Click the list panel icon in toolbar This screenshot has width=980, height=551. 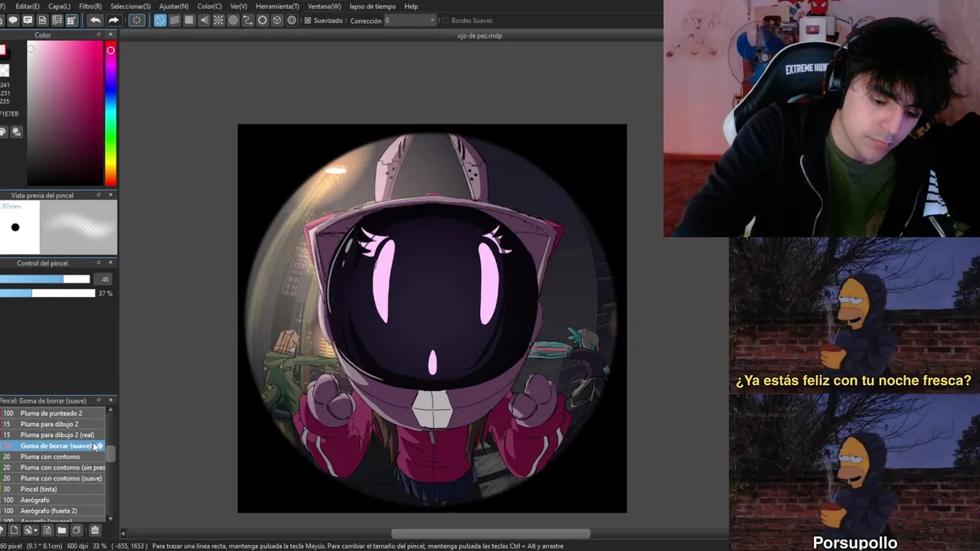pos(57,21)
